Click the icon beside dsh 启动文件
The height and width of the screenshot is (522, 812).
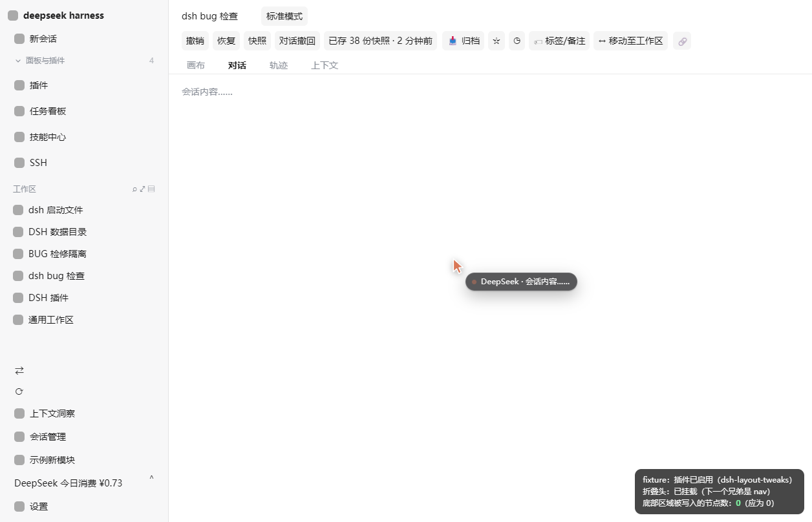point(18,210)
